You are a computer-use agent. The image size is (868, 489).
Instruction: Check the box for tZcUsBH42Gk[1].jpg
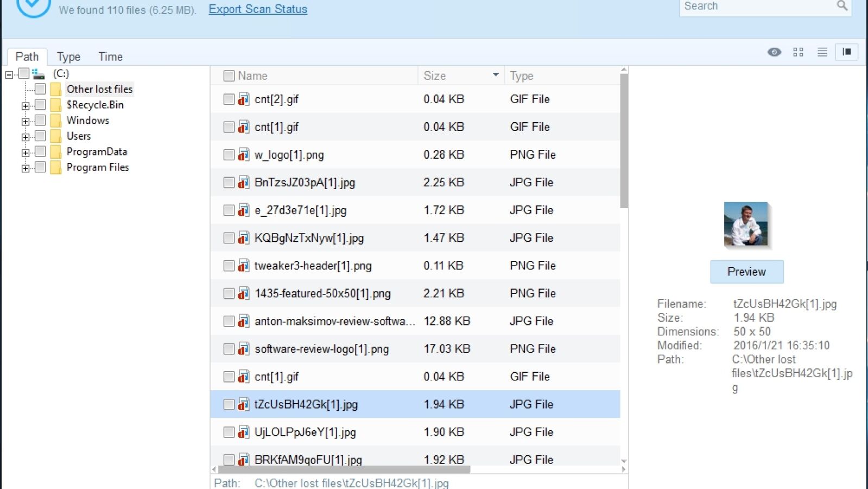(229, 404)
